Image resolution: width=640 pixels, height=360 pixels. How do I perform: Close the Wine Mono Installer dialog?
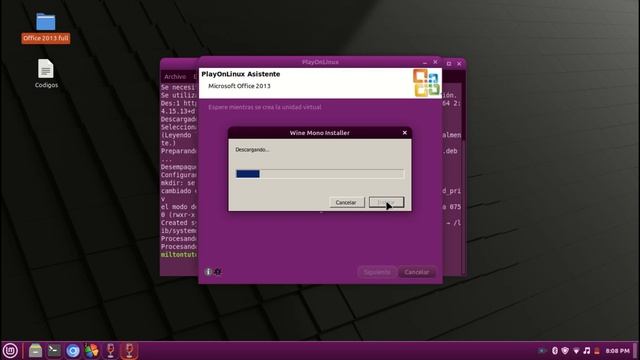[x=404, y=133]
